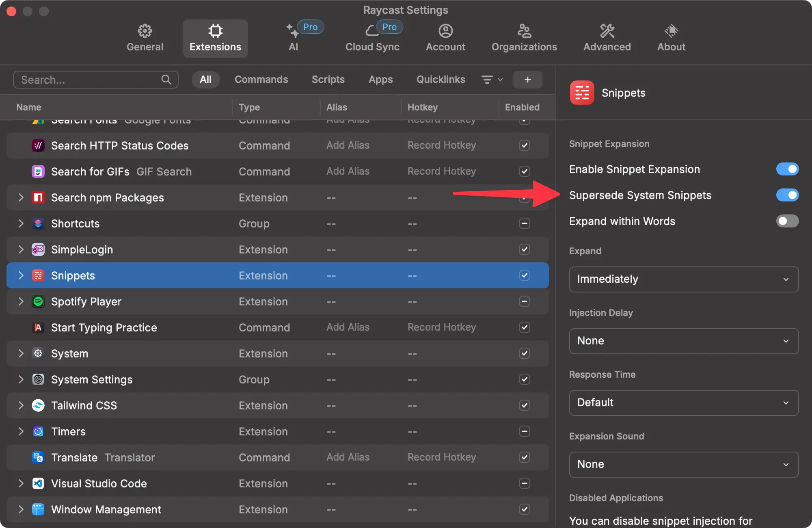Click the large Snippets header icon

point(582,93)
